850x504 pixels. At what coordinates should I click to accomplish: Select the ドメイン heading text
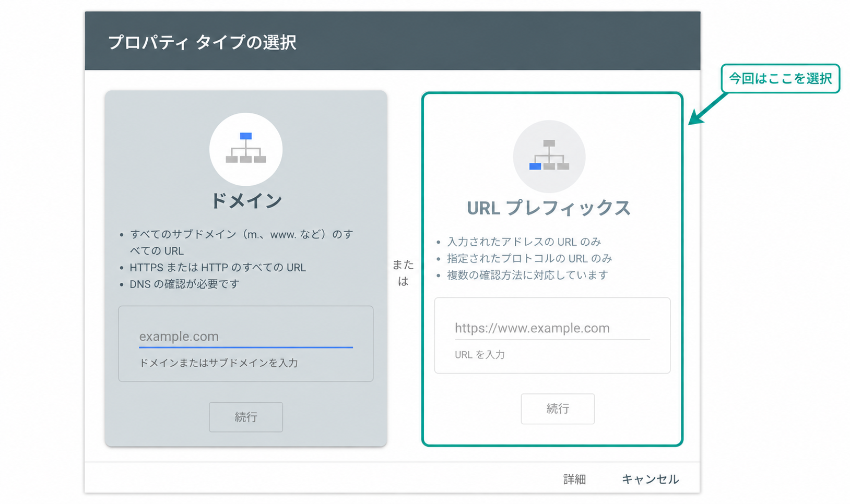click(x=246, y=201)
